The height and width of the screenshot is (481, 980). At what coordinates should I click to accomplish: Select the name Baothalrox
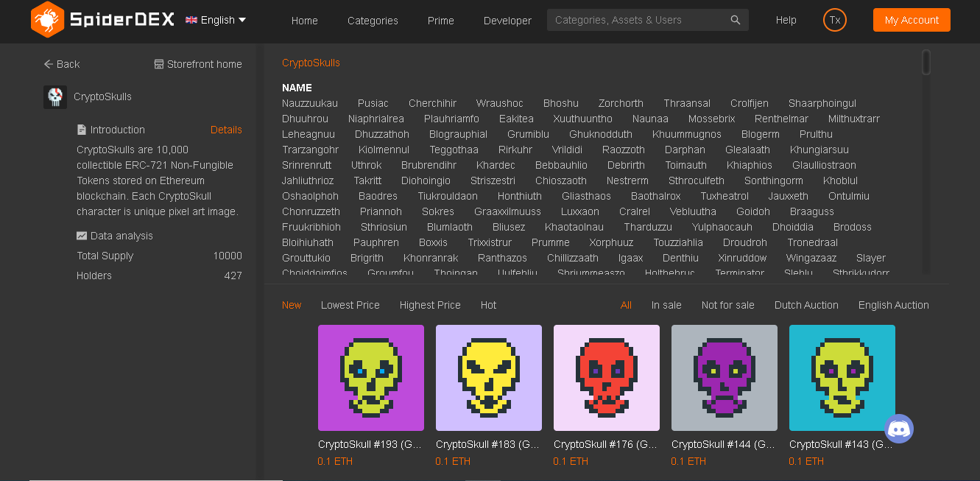coord(656,196)
